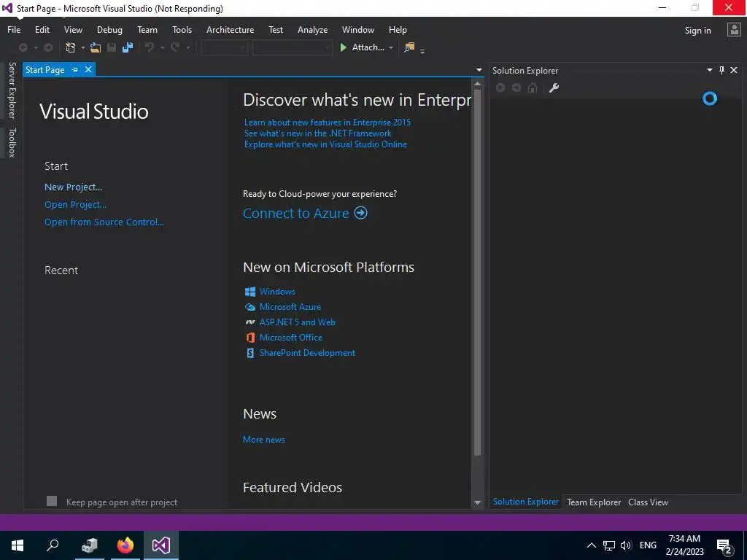This screenshot has width=747, height=560.
Task: Click the Redo toolbar icon
Action: 175,47
